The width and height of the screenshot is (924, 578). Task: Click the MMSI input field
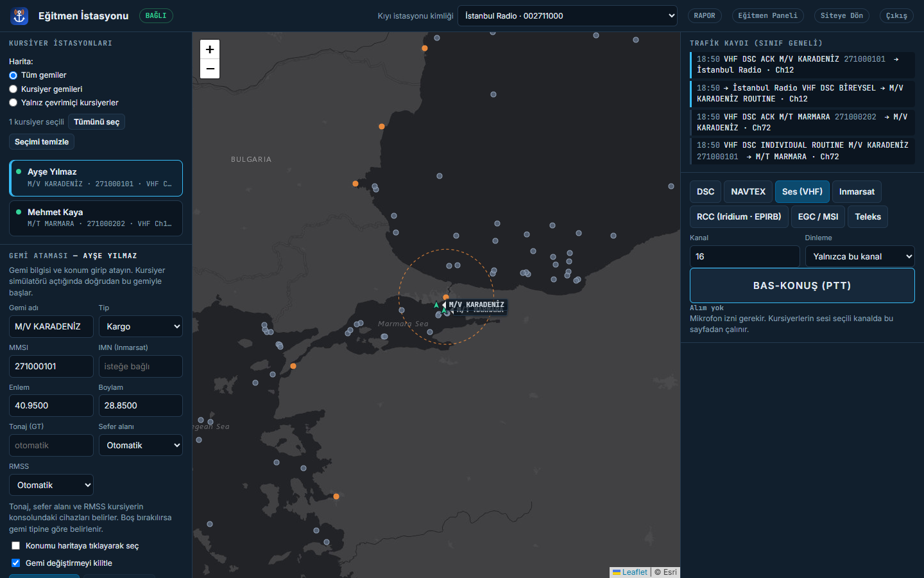pyautogui.click(x=51, y=366)
